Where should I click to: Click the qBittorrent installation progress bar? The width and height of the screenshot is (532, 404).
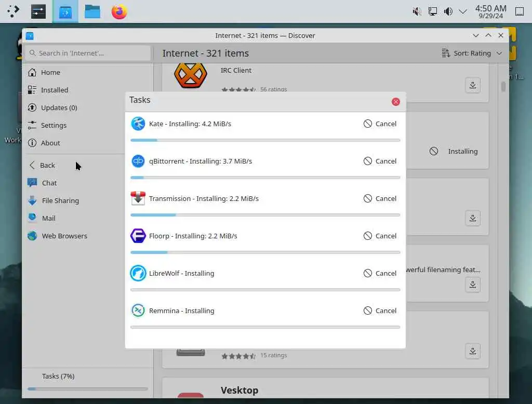tap(265, 178)
